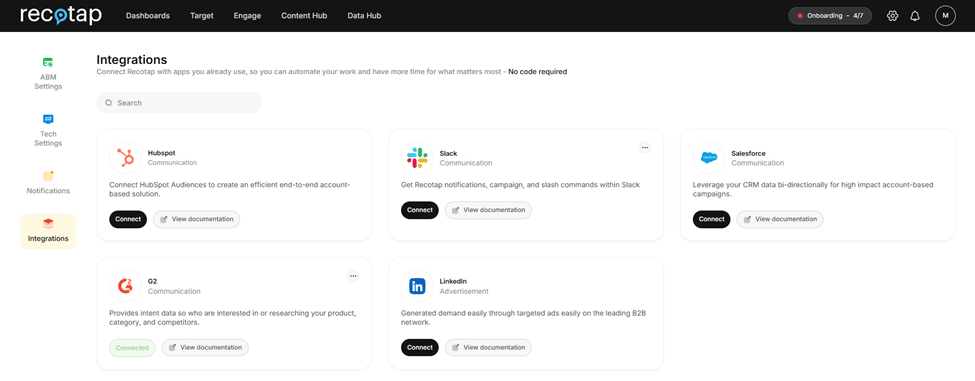975x381 pixels.
Task: Click the Slack logo icon
Action: click(417, 158)
